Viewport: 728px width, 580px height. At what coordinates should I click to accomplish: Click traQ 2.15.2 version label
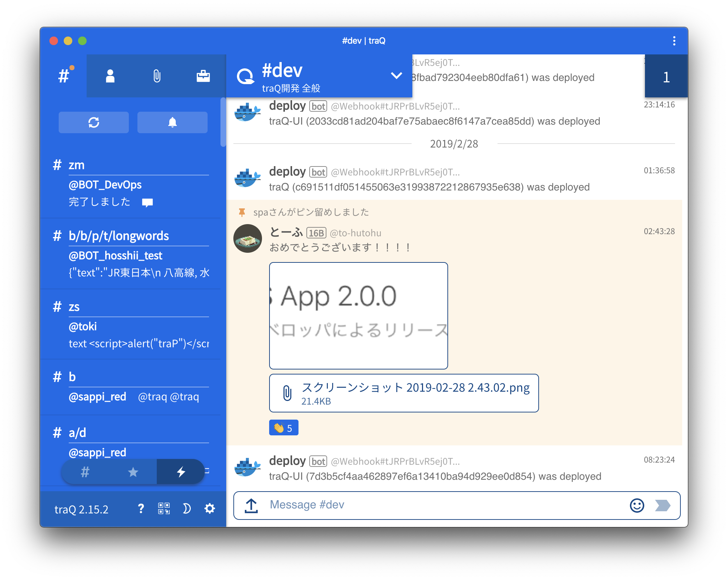(81, 509)
